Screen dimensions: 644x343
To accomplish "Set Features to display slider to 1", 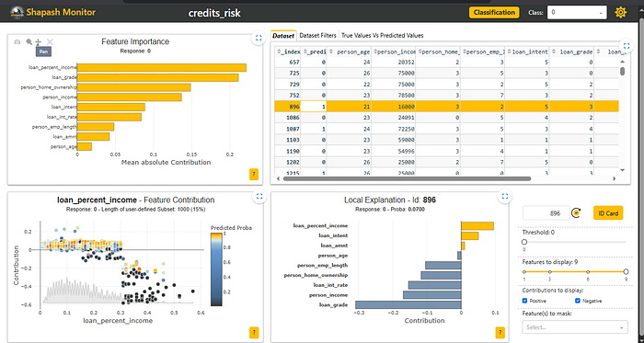I will tap(524, 271).
